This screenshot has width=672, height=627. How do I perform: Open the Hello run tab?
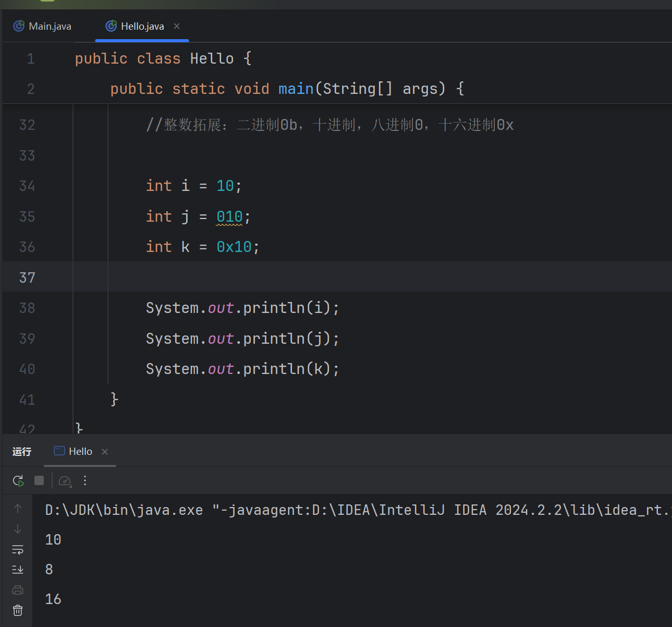coord(80,452)
